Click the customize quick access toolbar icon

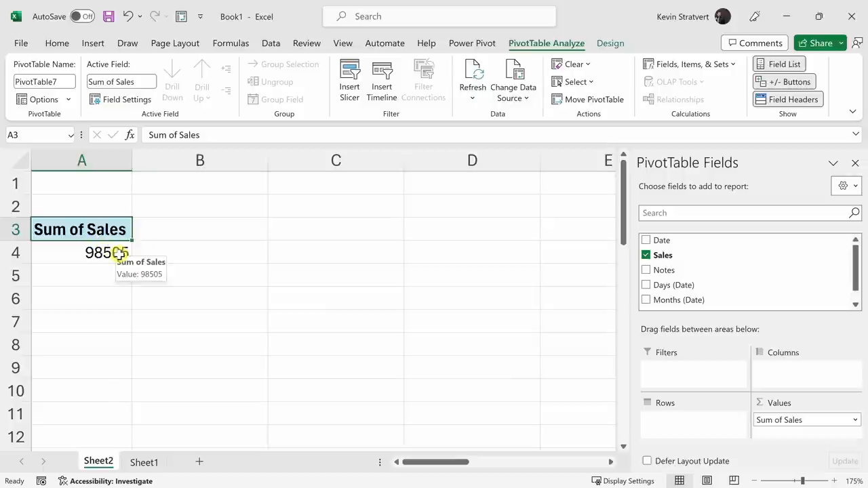coord(200,16)
